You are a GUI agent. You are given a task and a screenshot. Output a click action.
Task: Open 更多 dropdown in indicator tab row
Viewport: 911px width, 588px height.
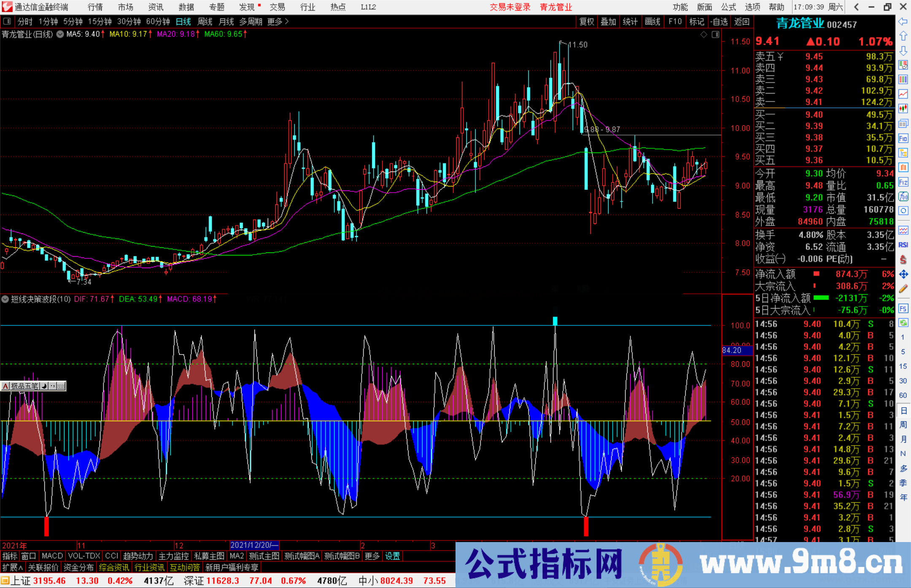tap(371, 556)
